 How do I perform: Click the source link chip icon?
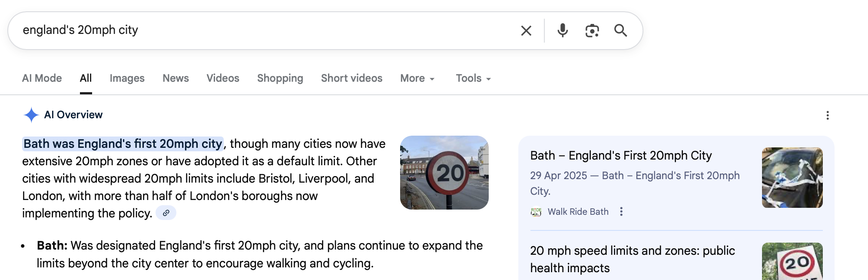[166, 213]
